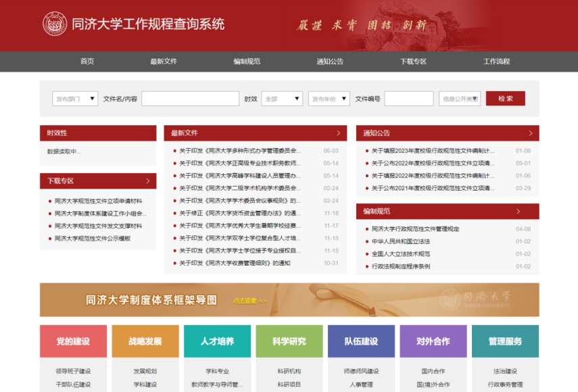
Task: Open the 发布年份 dropdown
Action: (329, 99)
